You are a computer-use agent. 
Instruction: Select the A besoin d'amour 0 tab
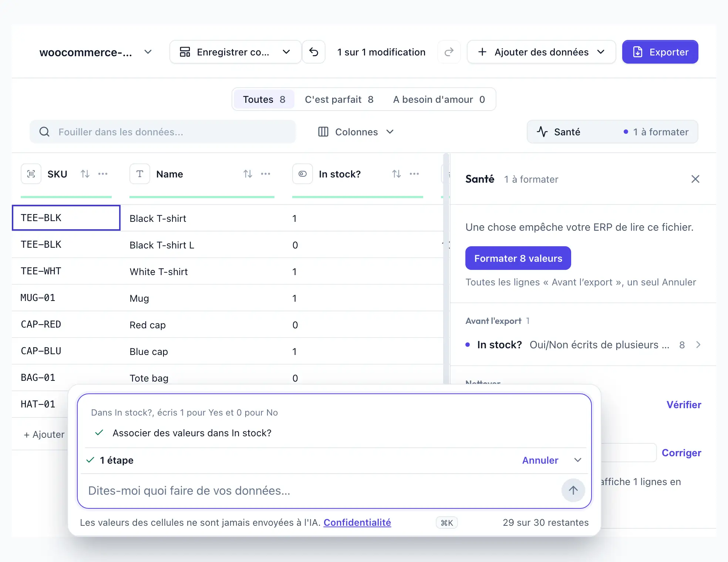[439, 99]
